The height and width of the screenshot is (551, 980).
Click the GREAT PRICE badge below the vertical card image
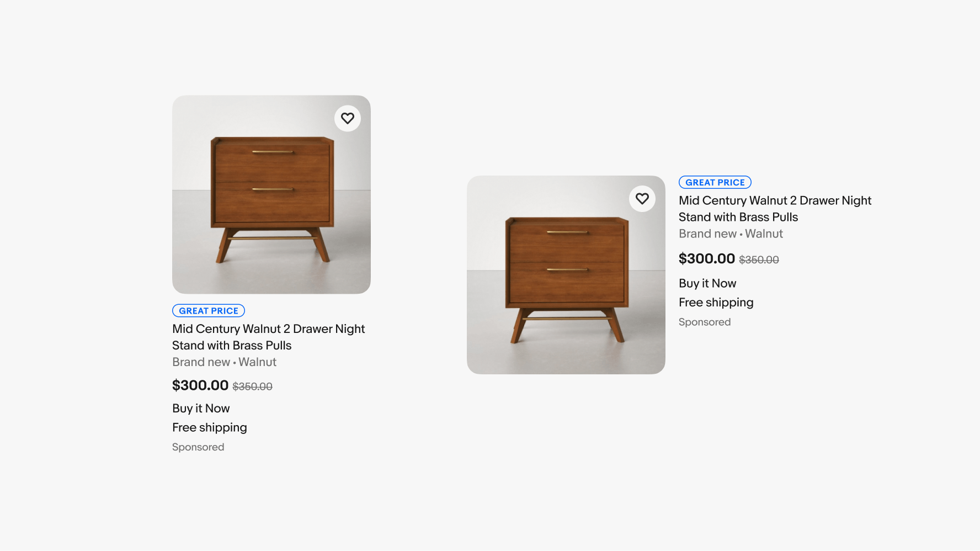209,311
